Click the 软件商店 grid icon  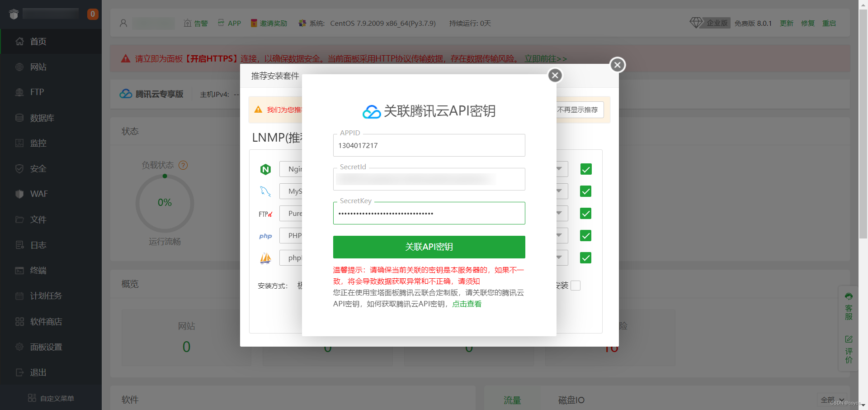tap(19, 321)
